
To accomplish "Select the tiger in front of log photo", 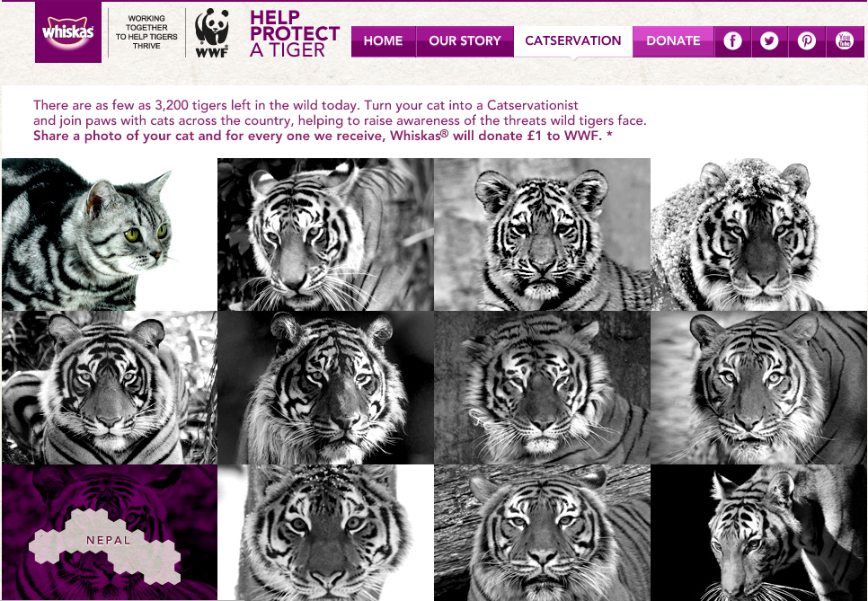I will (x=542, y=533).
